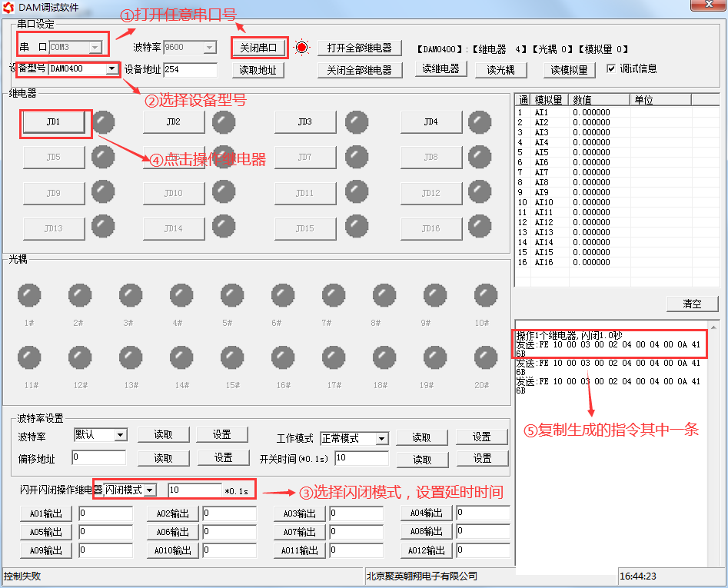Click the optocoupler 1# indicator lamp

pyautogui.click(x=29, y=294)
